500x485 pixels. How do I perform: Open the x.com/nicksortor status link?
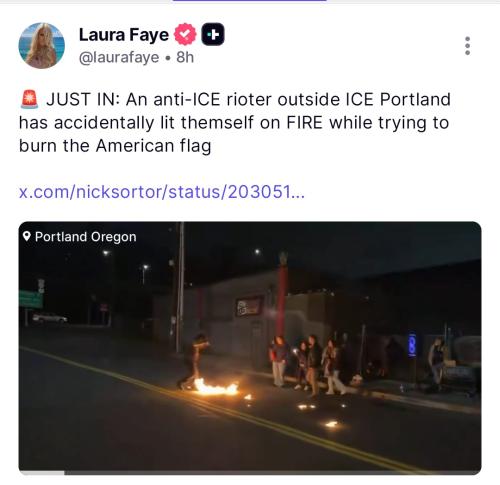(x=162, y=192)
